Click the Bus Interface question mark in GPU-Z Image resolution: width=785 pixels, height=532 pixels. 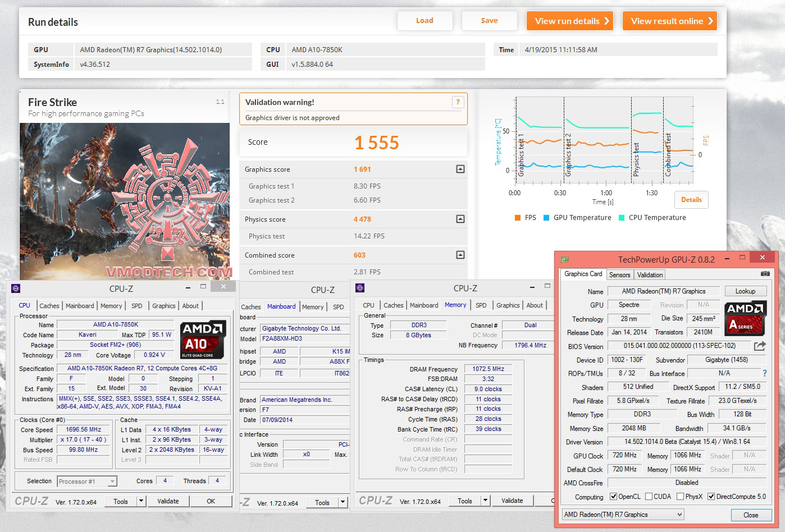[x=764, y=373]
